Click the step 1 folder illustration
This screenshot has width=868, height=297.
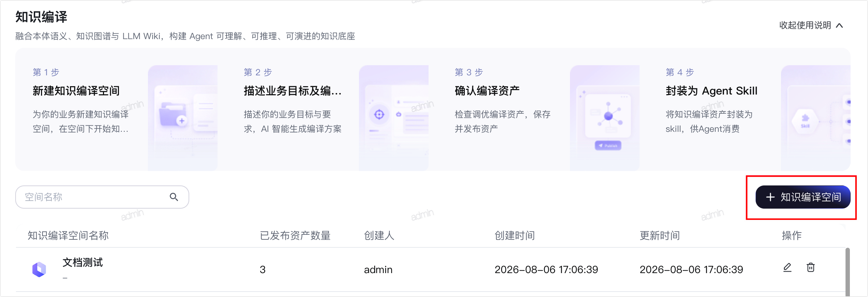pyautogui.click(x=183, y=118)
